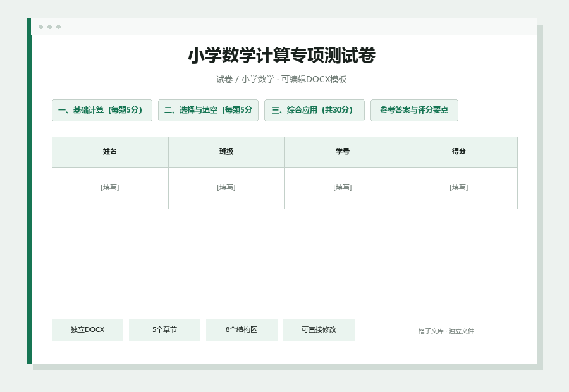Click the 8个结构区 tag
Image resolution: width=569 pixels, height=392 pixels.
[x=242, y=329]
